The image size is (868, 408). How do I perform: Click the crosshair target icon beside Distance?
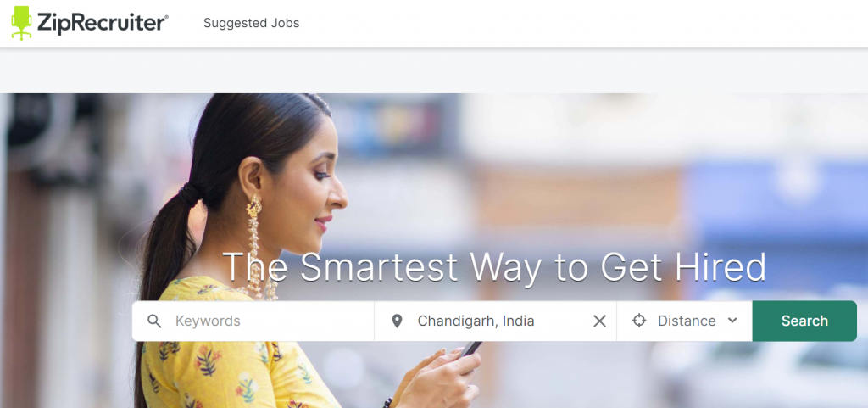click(639, 321)
